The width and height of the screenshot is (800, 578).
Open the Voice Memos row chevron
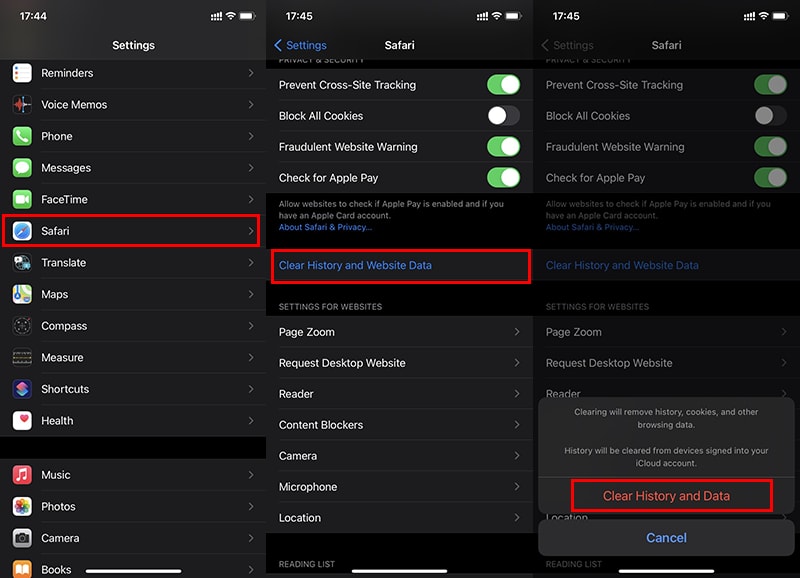pos(251,105)
